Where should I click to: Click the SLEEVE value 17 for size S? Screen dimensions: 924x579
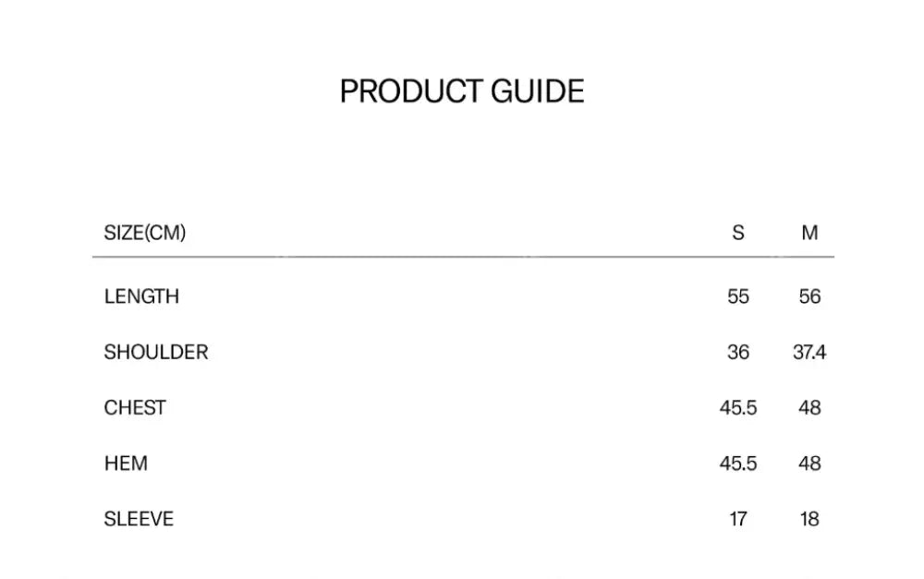point(737,519)
